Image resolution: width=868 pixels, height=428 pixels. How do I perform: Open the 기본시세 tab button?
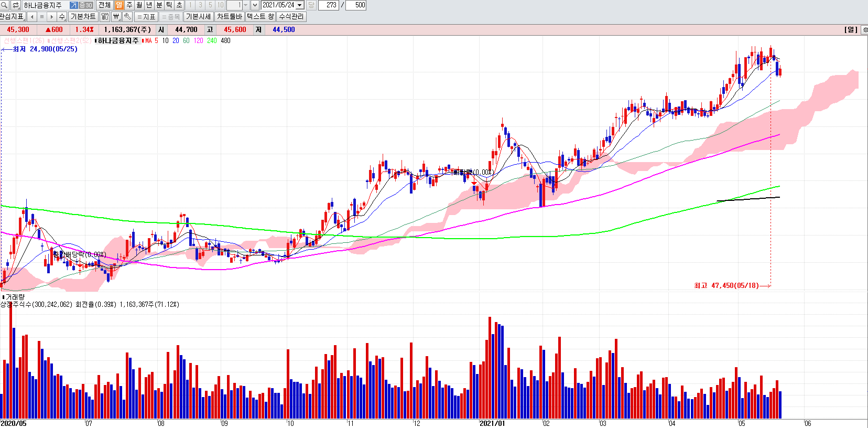[x=199, y=17]
